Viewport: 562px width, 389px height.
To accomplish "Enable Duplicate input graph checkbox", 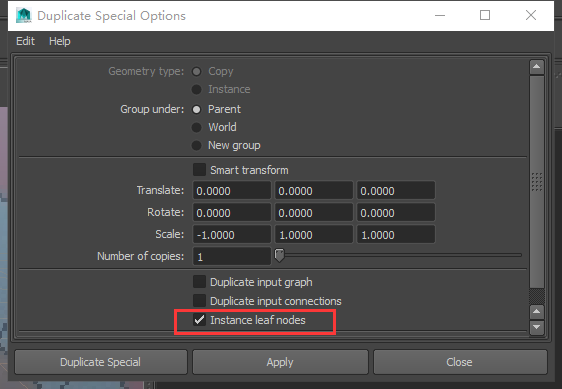I will tap(199, 282).
